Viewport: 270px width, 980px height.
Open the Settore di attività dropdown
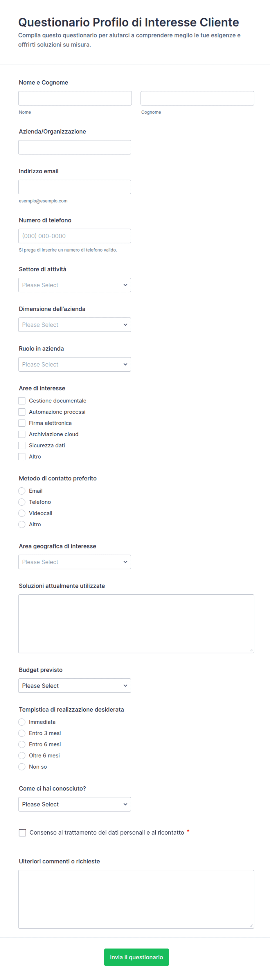tap(74, 285)
